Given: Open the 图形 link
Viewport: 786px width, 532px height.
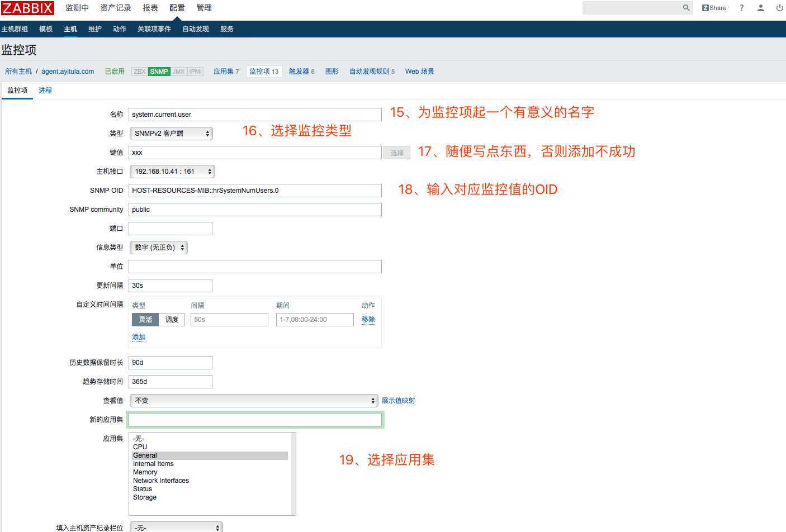Looking at the screenshot, I should pos(332,72).
